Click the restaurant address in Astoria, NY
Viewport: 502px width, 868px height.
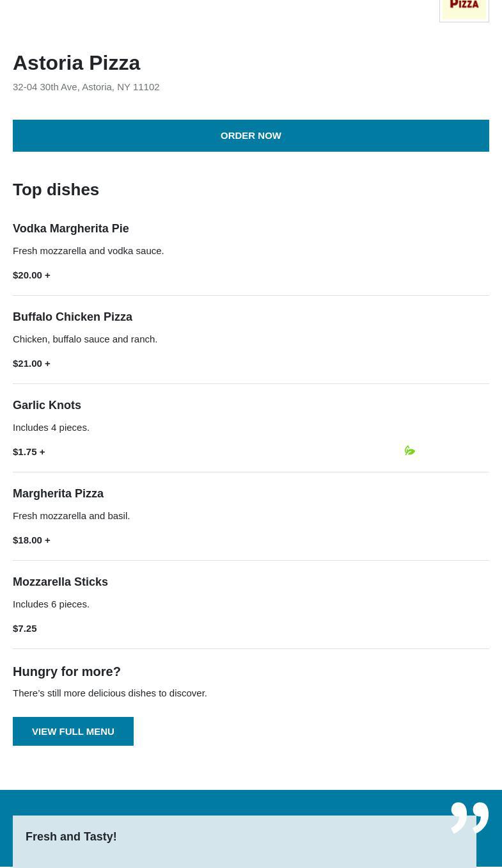[86, 86]
